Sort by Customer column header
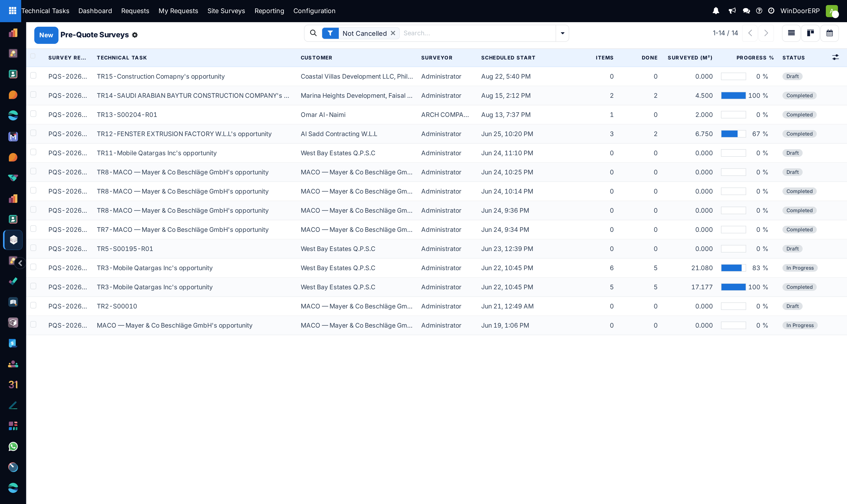This screenshot has width=847, height=504. tap(316, 58)
